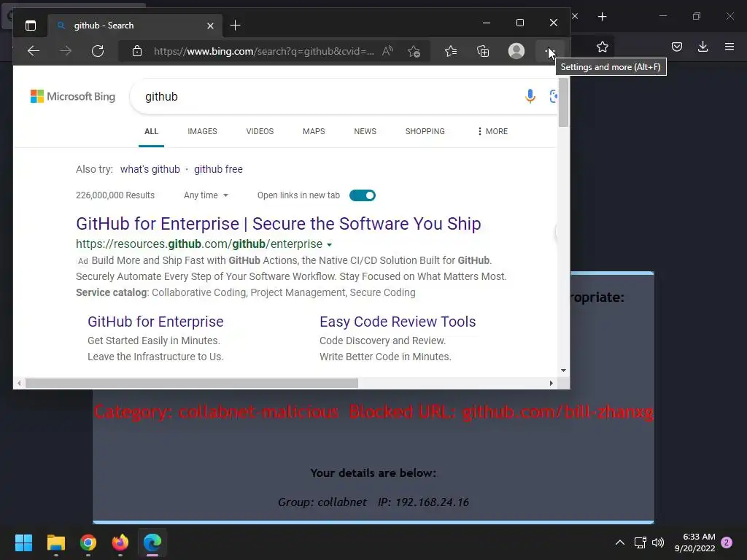Viewport: 747px width, 560px height.
Task: Open a new tab in Edge
Action: pyautogui.click(x=235, y=26)
